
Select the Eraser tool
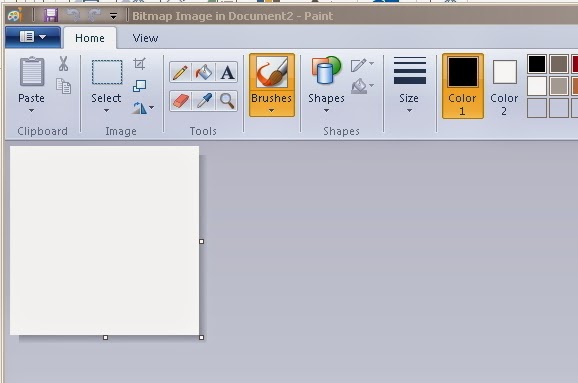pyautogui.click(x=180, y=101)
